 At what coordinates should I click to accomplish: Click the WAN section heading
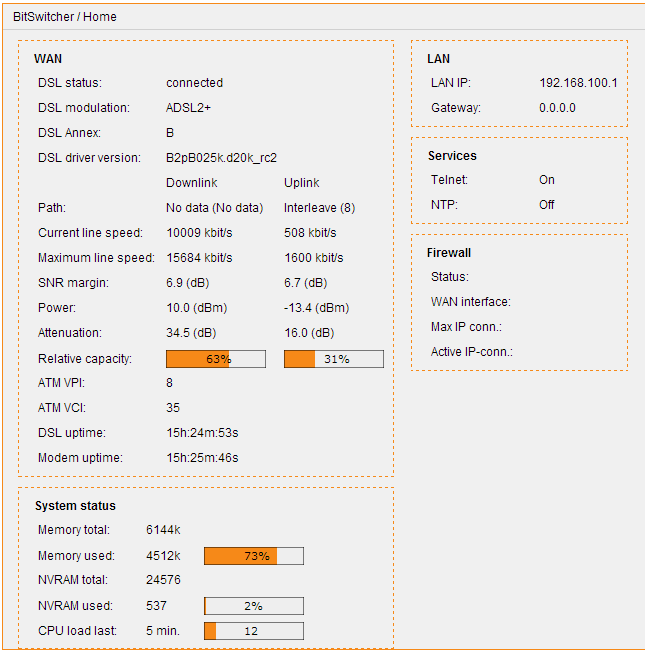click(x=48, y=59)
